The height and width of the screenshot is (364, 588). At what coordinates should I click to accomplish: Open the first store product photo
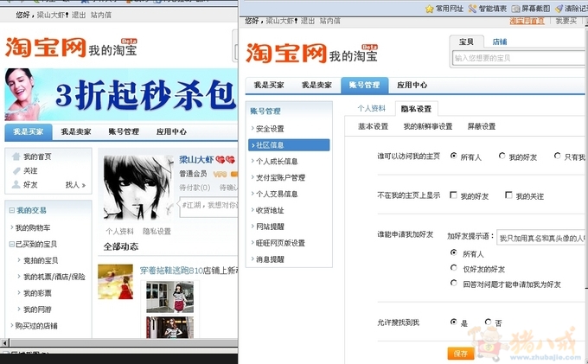[x=169, y=297]
